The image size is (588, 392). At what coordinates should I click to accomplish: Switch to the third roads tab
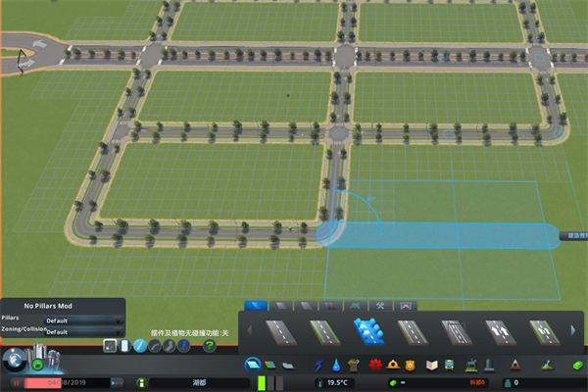tap(306, 306)
